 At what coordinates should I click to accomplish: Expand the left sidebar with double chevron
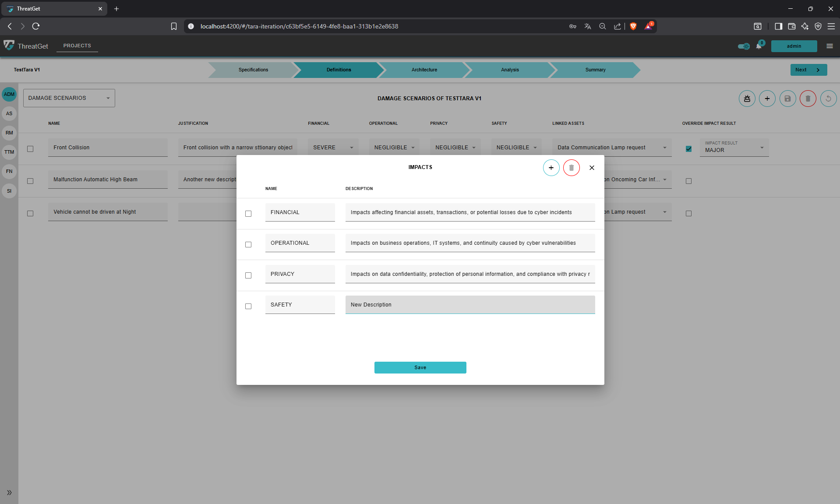9,493
